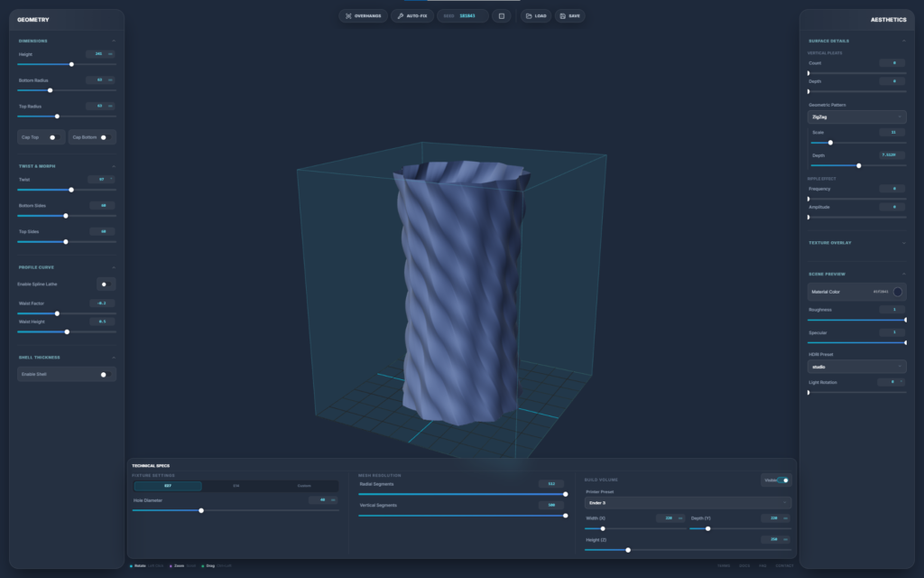Run Auto-Fix with the wrench icon
924x578 pixels.
411,15
